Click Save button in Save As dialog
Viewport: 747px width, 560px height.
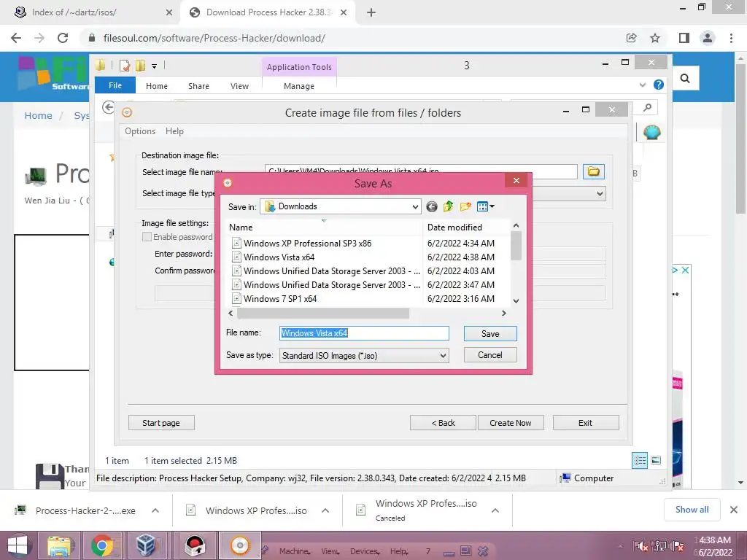click(490, 334)
